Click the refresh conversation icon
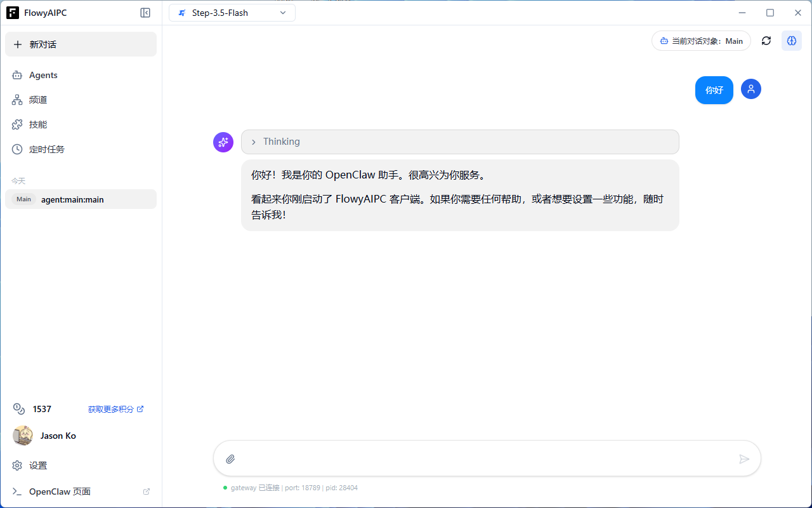812x508 pixels. tap(766, 41)
